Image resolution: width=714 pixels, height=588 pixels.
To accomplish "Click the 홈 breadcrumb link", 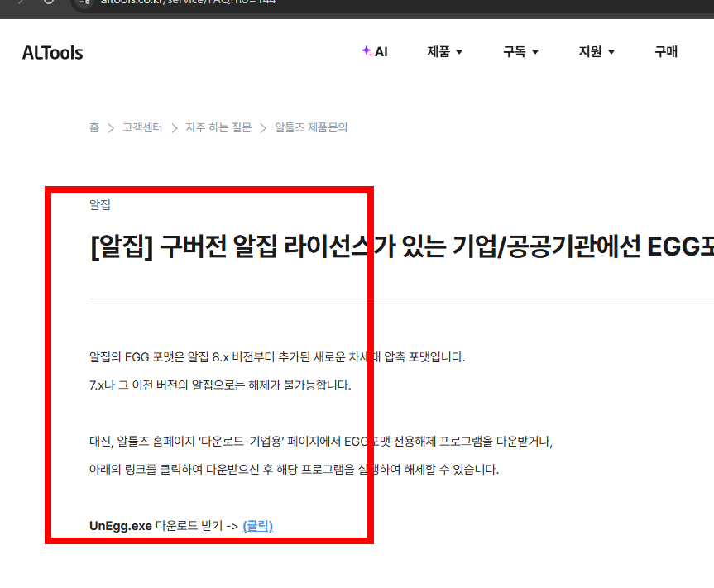I will pos(93,127).
